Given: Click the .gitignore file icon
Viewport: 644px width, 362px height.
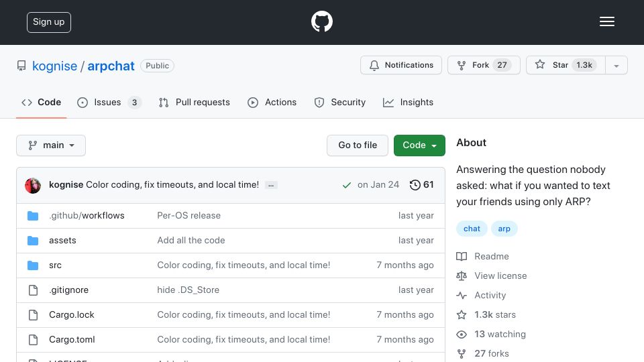Looking at the screenshot, I should point(34,290).
